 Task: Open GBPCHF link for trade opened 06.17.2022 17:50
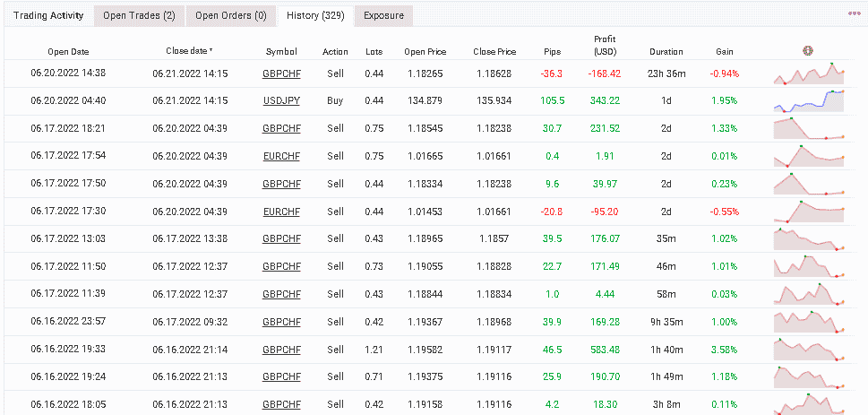pyautogui.click(x=282, y=184)
